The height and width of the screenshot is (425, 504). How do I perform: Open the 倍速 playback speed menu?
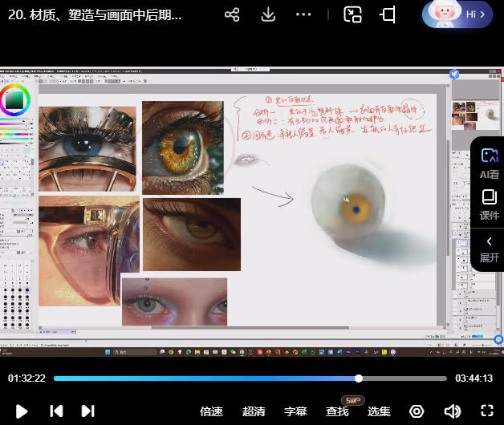[211, 411]
